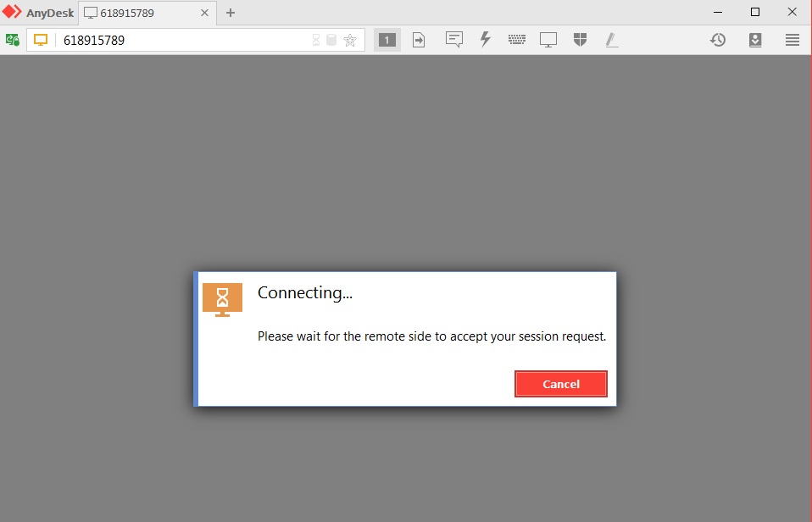Click the AnyDesk update download icon
This screenshot has height=522, width=812.
click(x=754, y=39)
